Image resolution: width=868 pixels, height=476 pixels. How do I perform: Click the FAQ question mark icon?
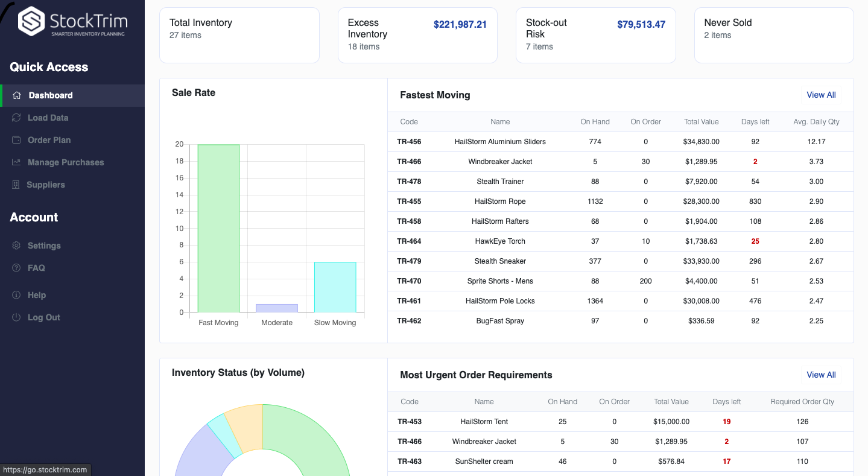(x=16, y=268)
